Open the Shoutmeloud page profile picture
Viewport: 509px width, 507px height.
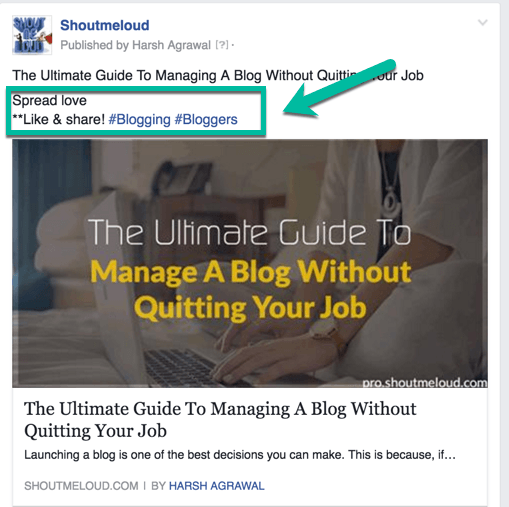(32, 35)
